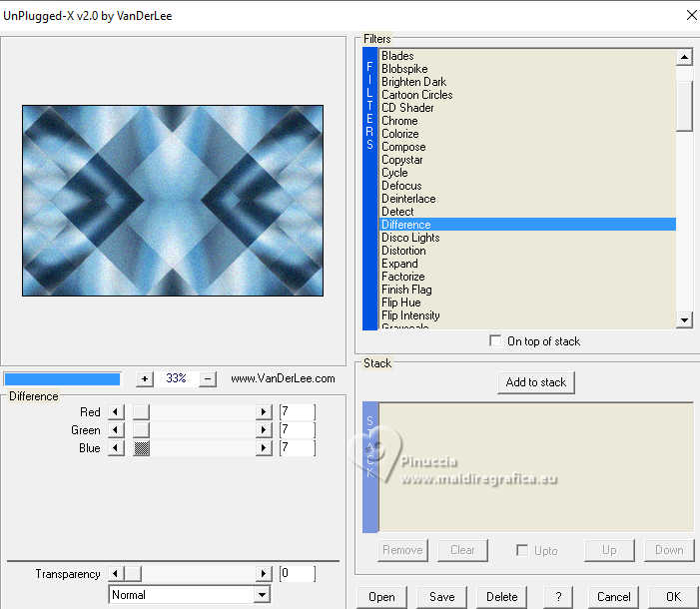Click the blue preview image
700x609 pixels.
173,201
